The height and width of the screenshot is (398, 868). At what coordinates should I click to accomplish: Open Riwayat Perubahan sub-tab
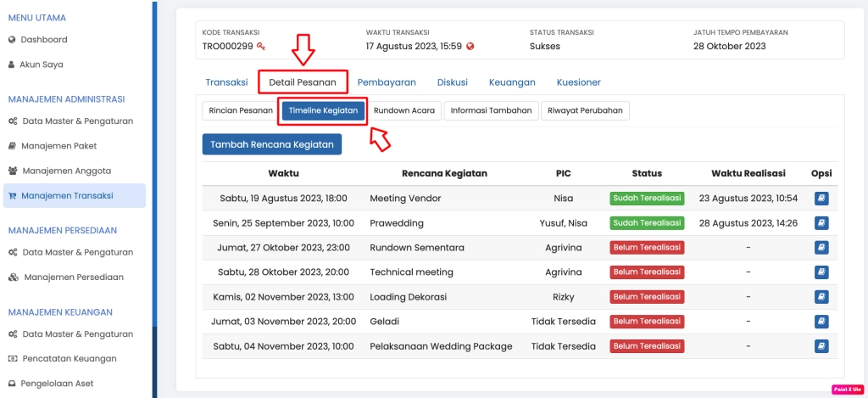[x=585, y=110]
